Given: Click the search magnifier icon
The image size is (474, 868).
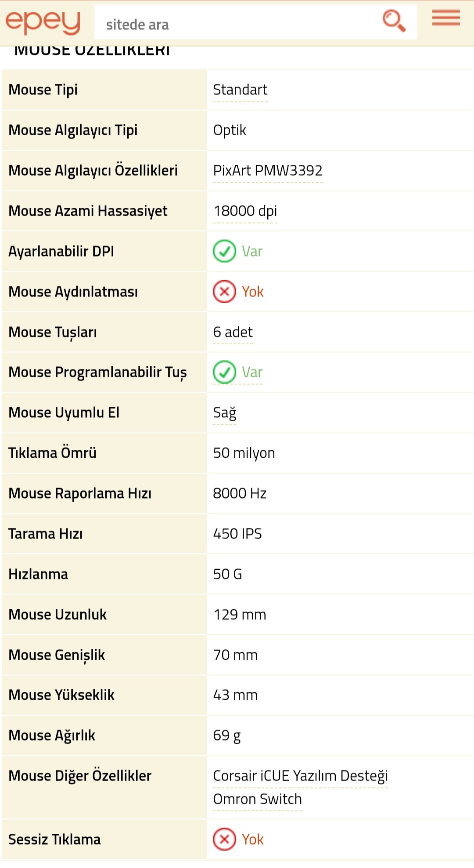Looking at the screenshot, I should click(x=394, y=21).
